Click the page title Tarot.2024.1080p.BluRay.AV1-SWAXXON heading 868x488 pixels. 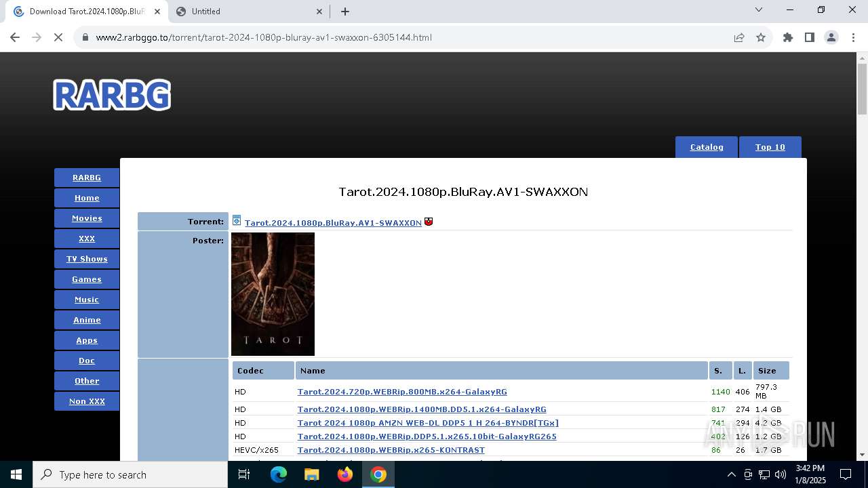[x=463, y=192]
